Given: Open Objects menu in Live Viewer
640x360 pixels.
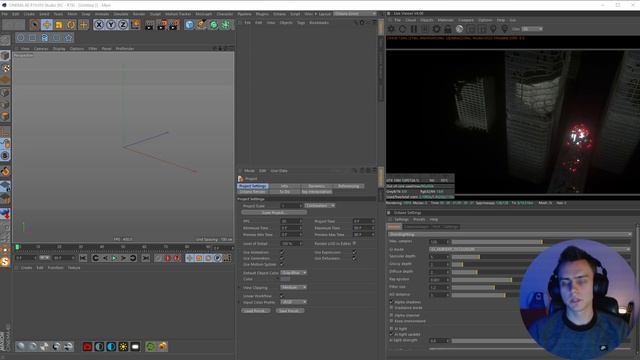Looking at the screenshot, I should pos(427,20).
